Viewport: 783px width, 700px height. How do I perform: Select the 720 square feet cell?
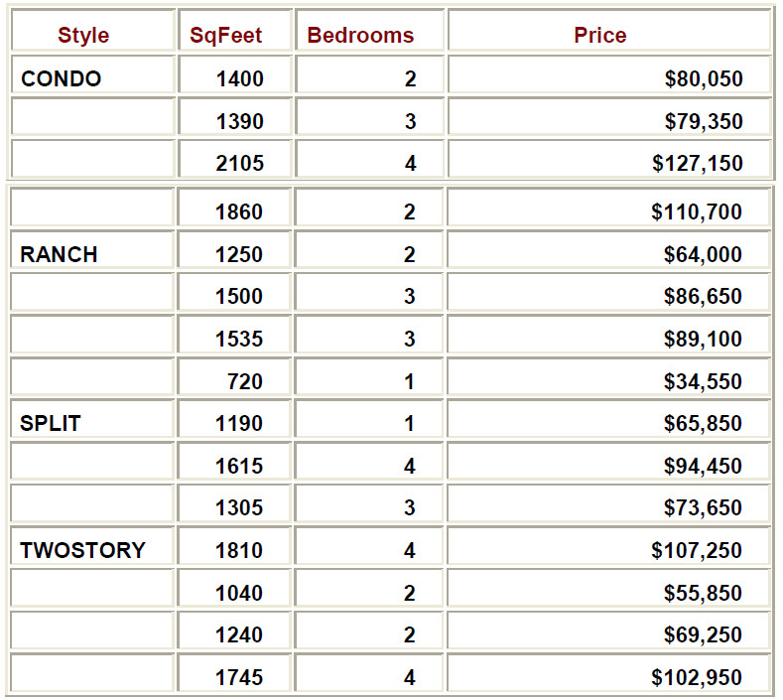click(246, 381)
